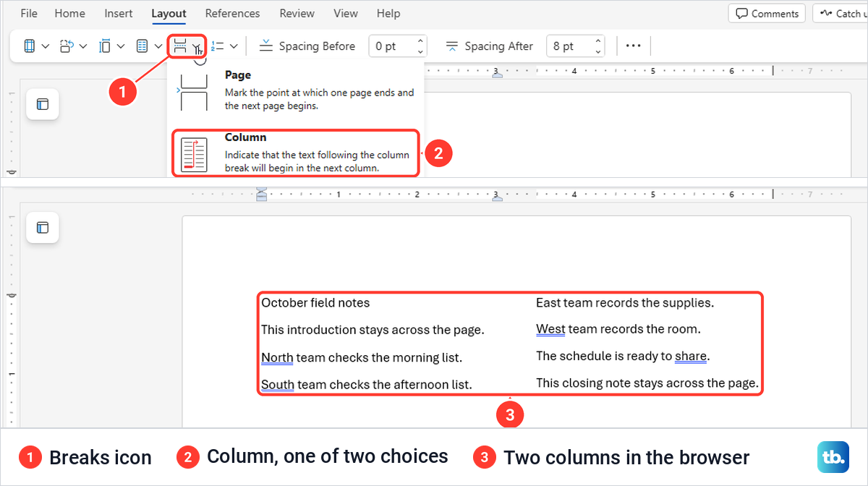868x486 pixels.
Task: Click the Line Numbers icon
Action: coord(218,46)
